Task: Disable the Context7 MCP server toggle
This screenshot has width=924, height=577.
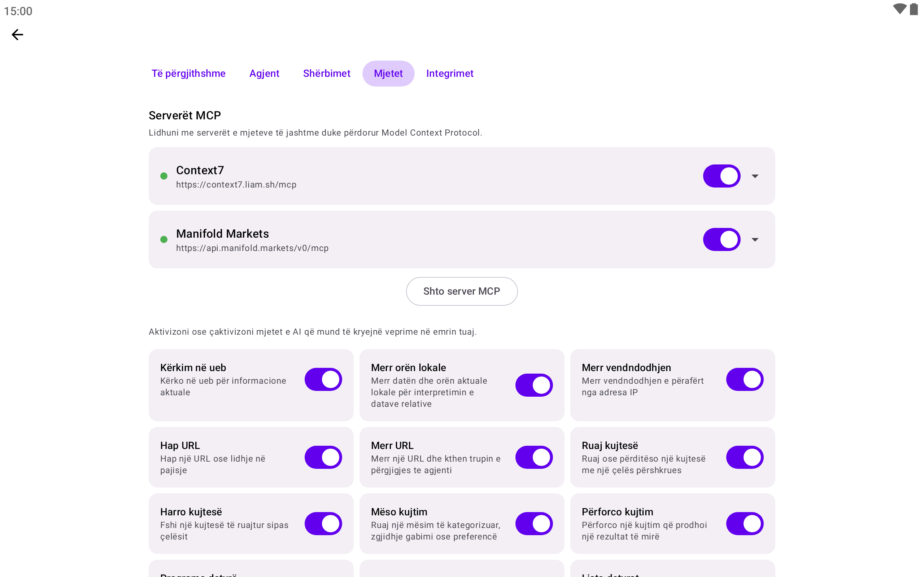Action: [x=722, y=176]
